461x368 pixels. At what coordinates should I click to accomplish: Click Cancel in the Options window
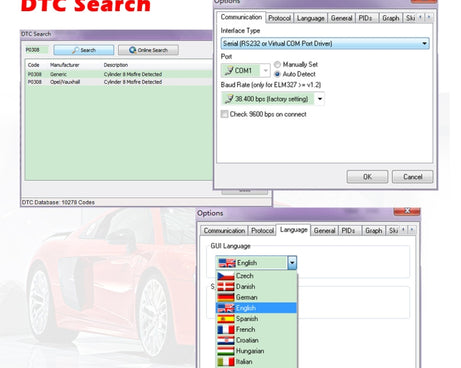pos(413,177)
